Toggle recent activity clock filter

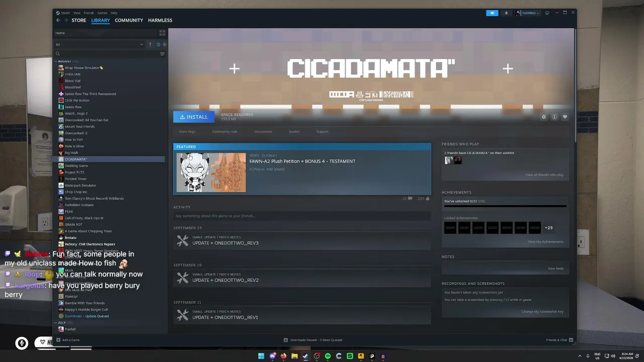[158, 44]
